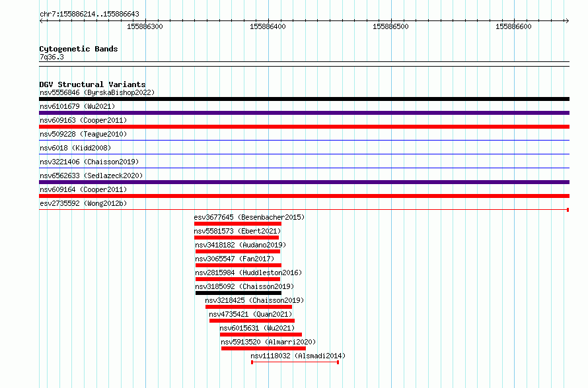Click the red bar for esv3677645
The width and height of the screenshot is (588, 388).
(x=238, y=224)
